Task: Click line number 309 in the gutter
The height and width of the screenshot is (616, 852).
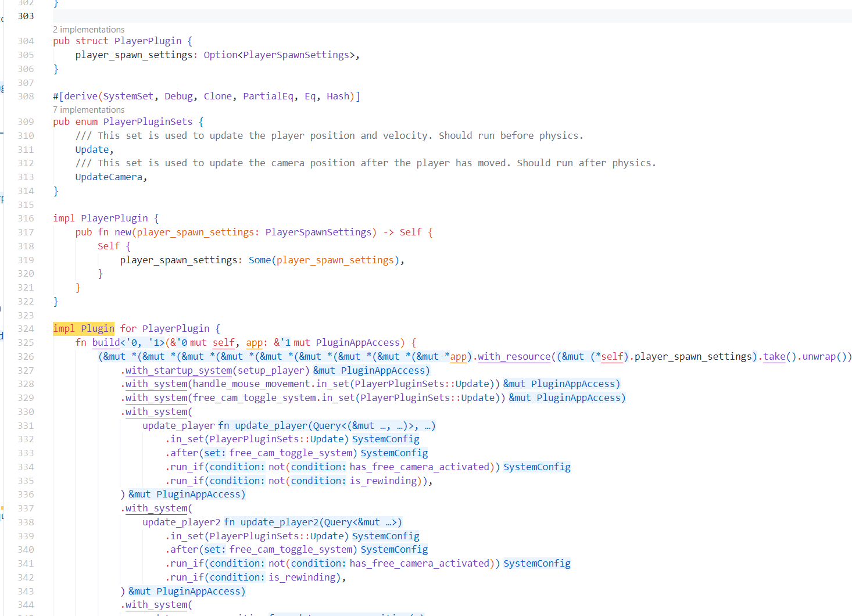Action: pyautogui.click(x=26, y=122)
